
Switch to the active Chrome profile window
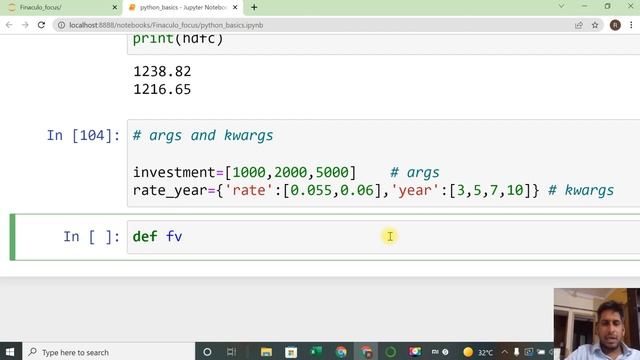(366, 352)
